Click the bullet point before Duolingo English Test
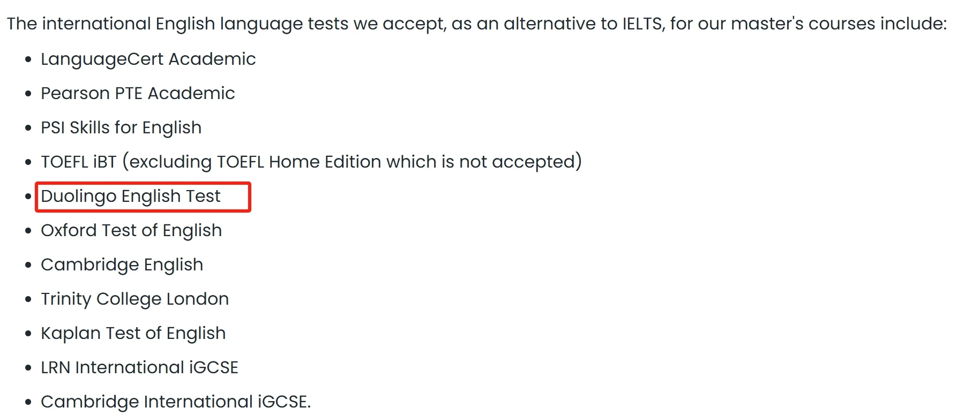The height and width of the screenshot is (415, 980). (x=28, y=197)
